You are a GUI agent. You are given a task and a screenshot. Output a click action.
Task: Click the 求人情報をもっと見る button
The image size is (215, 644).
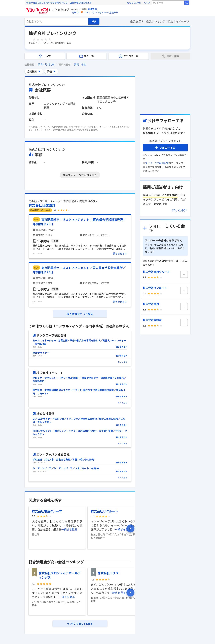tap(80, 314)
